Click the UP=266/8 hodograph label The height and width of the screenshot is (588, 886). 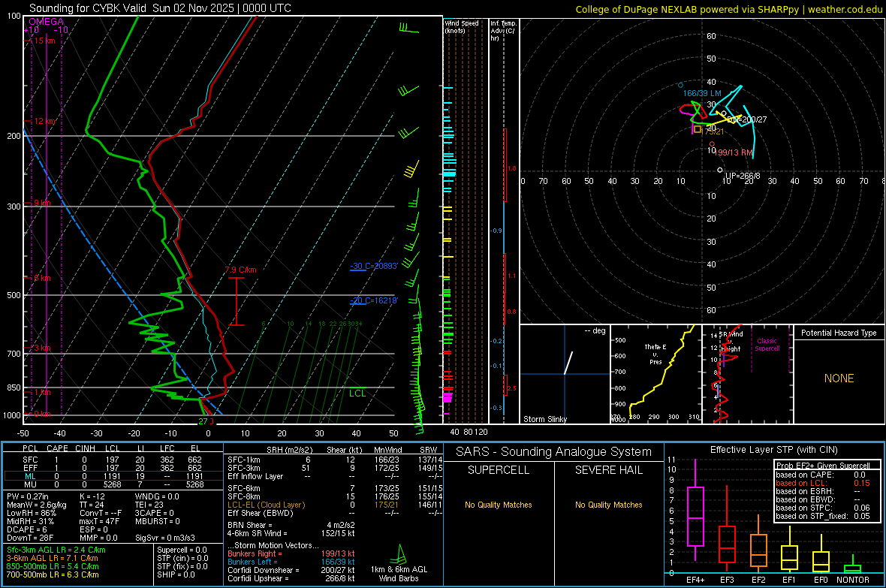pyautogui.click(x=743, y=176)
